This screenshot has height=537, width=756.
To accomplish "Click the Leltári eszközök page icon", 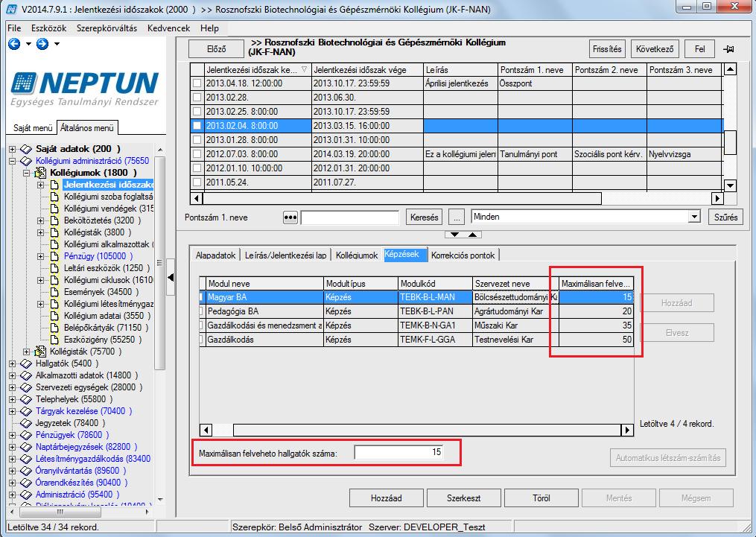I will [54, 268].
